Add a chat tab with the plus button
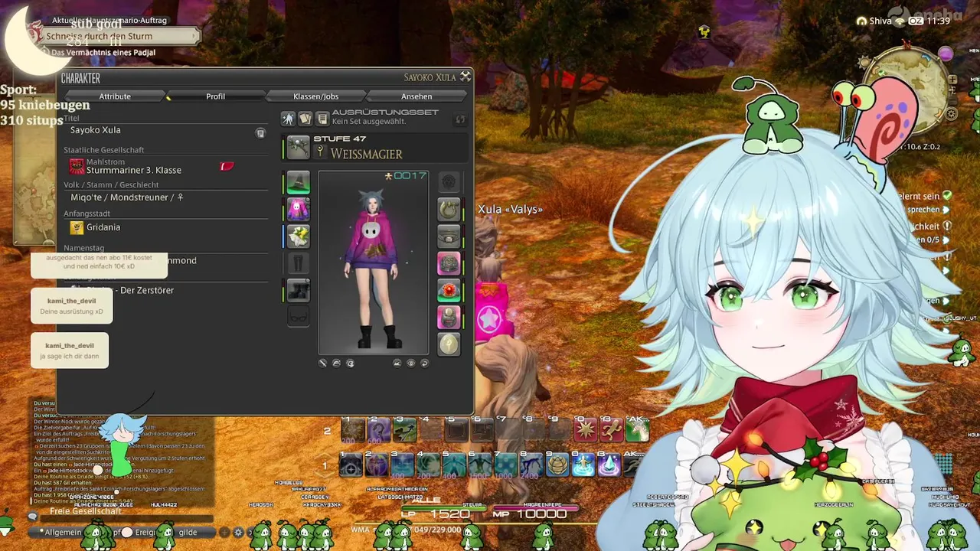Image resolution: width=980 pixels, height=551 pixels. click(x=224, y=532)
